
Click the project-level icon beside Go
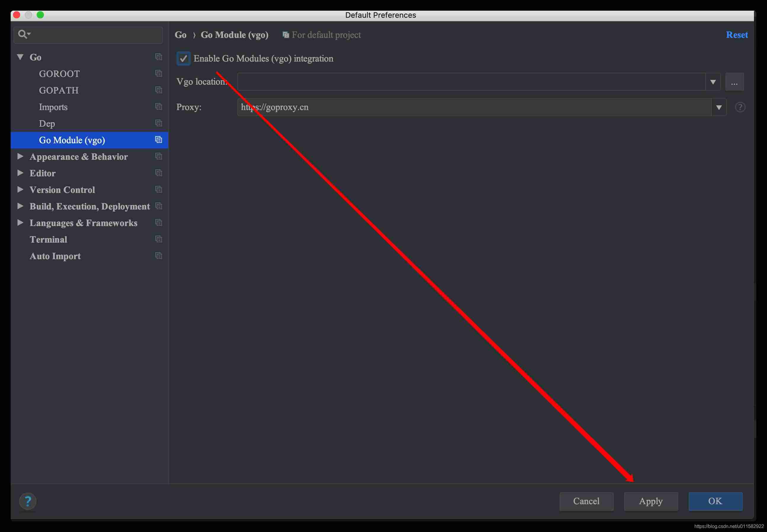click(159, 57)
